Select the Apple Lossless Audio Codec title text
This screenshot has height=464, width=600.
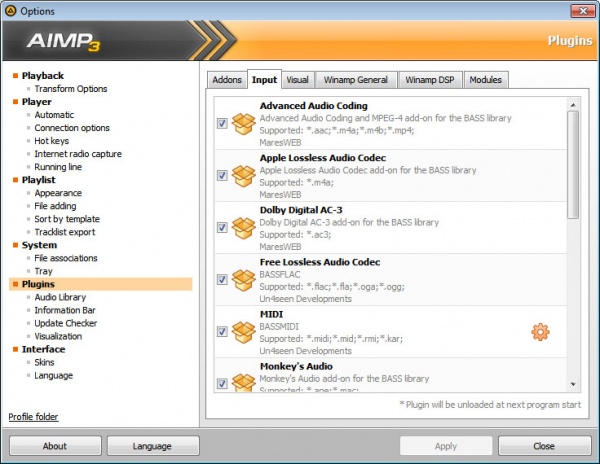323,158
